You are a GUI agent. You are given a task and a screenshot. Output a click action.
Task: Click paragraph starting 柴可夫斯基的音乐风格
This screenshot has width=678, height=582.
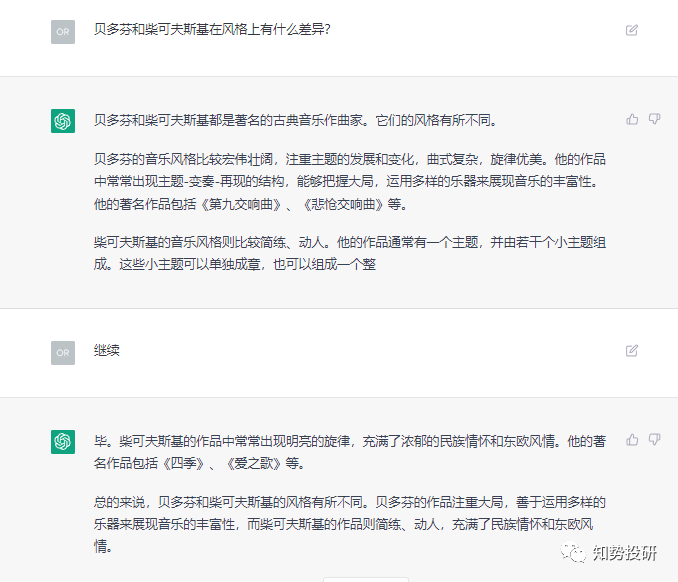[350, 253]
